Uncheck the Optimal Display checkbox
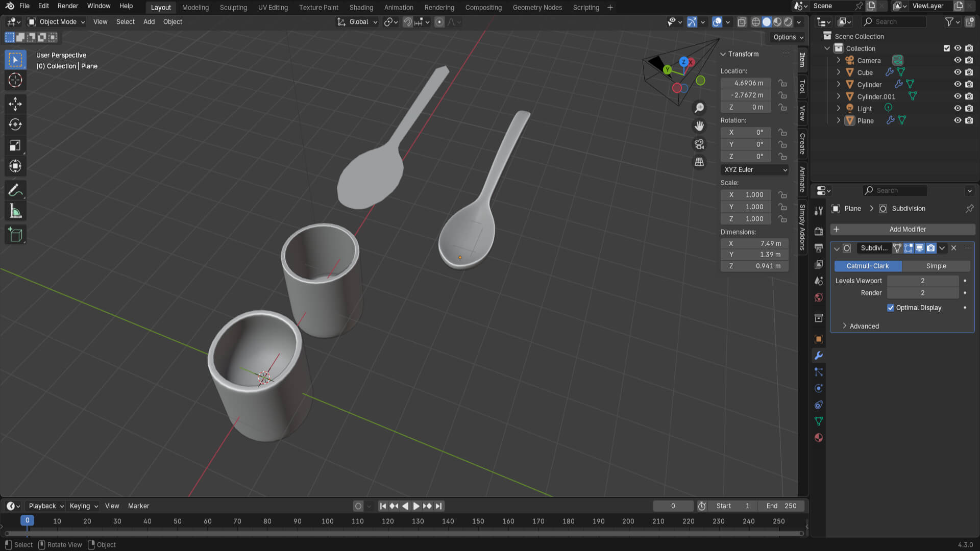The height and width of the screenshot is (551, 980). coord(891,308)
